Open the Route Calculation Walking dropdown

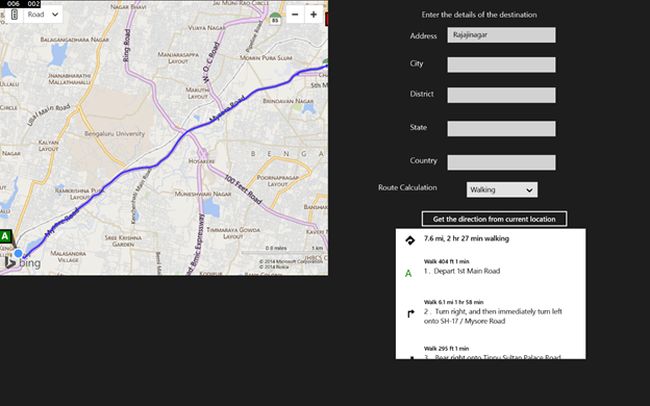pyautogui.click(x=502, y=190)
